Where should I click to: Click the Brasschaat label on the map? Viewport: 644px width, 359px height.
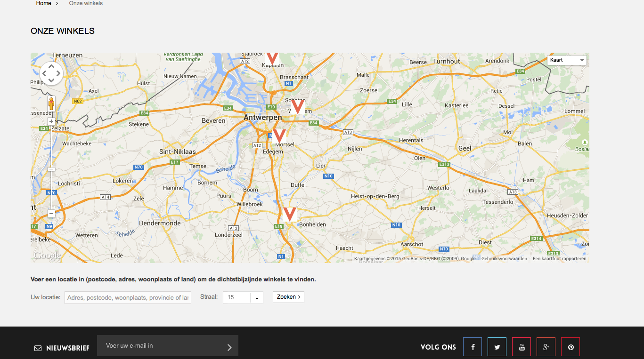coord(294,77)
